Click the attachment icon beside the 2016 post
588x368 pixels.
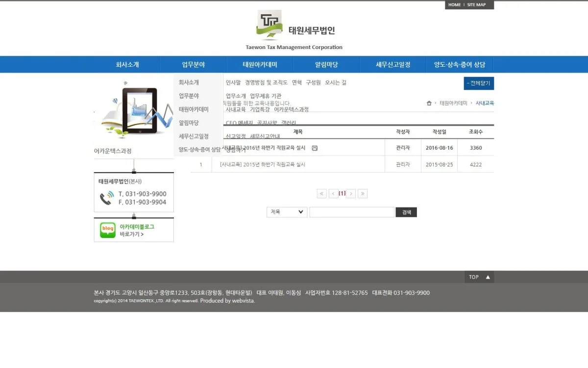tap(315, 148)
